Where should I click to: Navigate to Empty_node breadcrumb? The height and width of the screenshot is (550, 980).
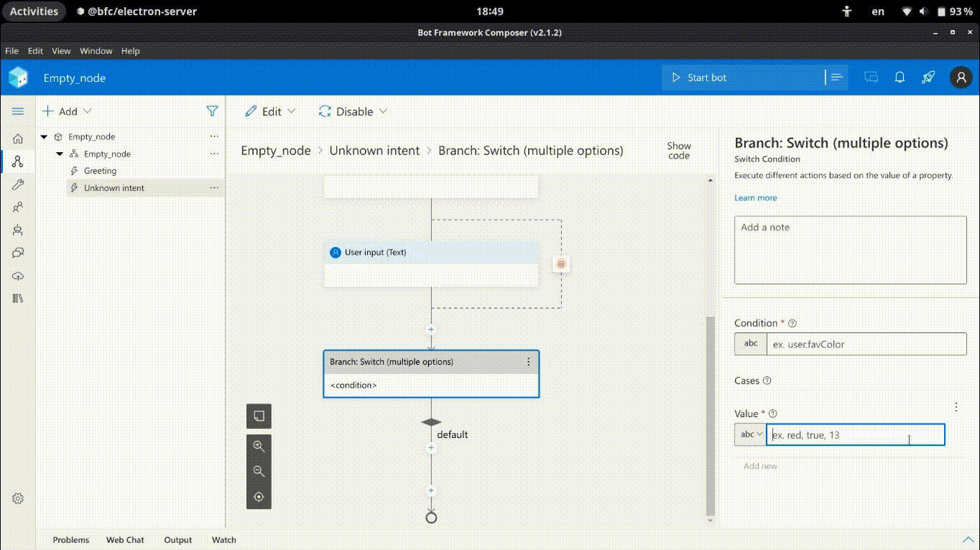[x=276, y=151]
